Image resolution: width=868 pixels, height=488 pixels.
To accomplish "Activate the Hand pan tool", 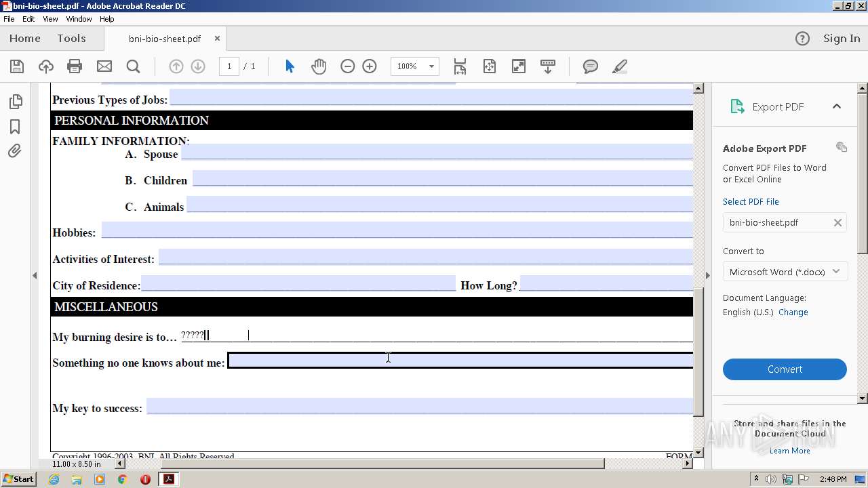I will coord(319,66).
